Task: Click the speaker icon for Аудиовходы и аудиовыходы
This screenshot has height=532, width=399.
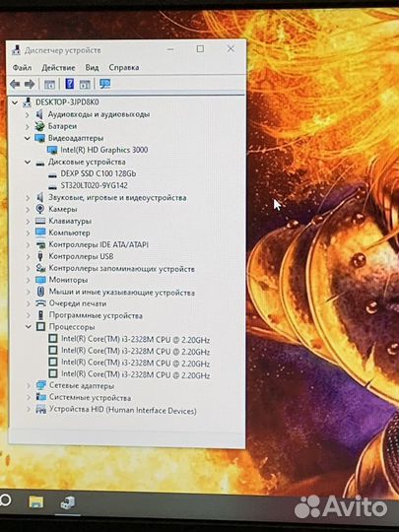Action: (39, 114)
